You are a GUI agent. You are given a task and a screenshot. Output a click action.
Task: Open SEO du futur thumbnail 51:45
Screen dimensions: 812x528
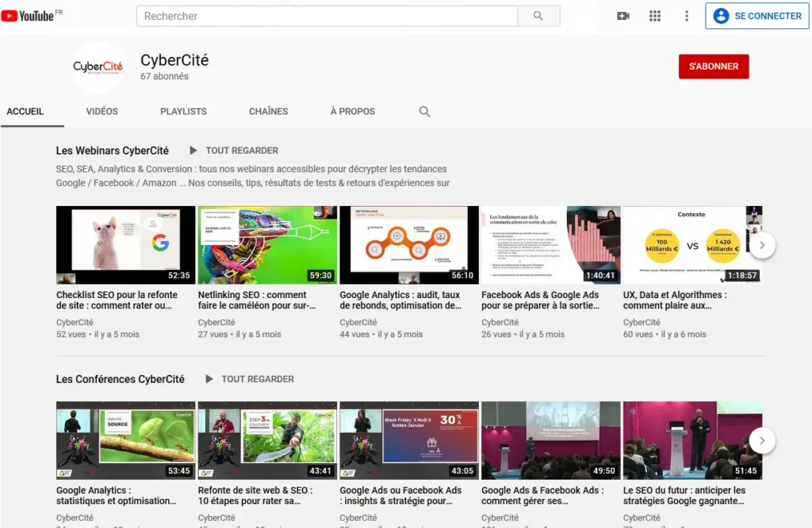[x=692, y=441]
